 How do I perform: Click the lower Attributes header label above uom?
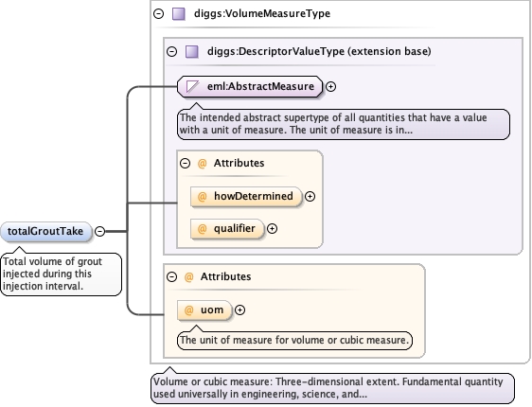tap(225, 276)
